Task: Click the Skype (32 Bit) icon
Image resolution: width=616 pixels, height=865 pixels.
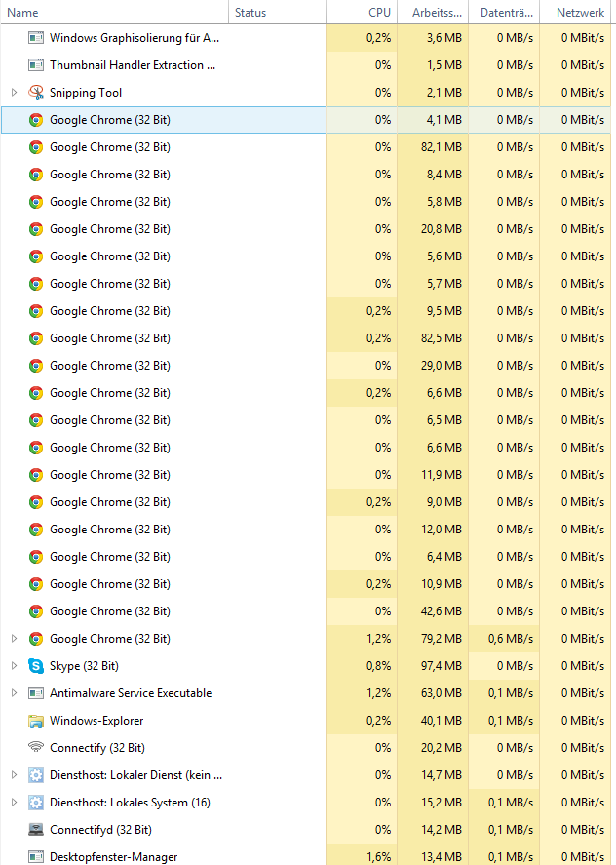Action: pyautogui.click(x=36, y=666)
